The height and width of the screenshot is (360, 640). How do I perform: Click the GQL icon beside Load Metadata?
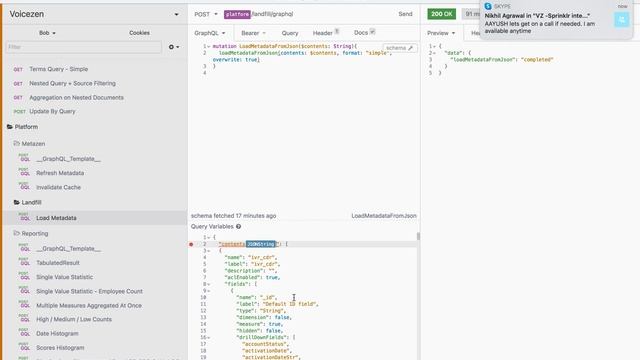24,218
